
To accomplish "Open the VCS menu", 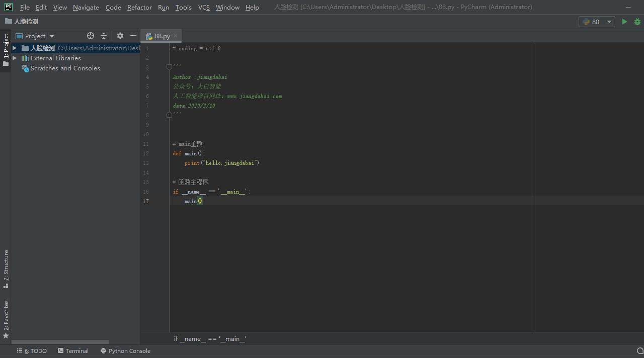I will click(204, 7).
